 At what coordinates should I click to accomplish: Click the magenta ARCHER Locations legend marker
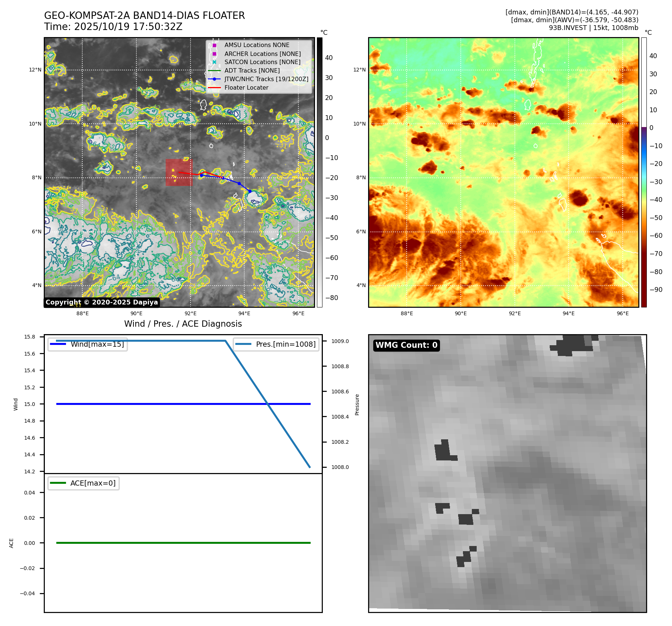(x=214, y=54)
